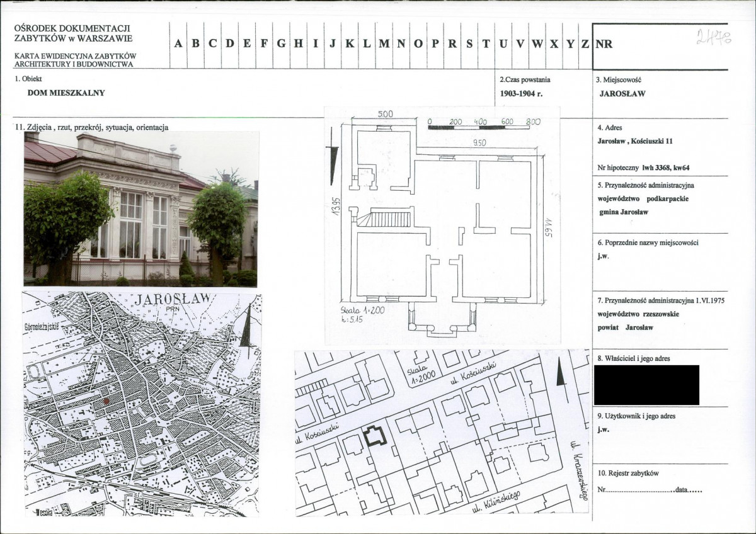Viewport: 756px width, 534px height.
Task: Select letter cell Z in the header
Action: click(585, 44)
